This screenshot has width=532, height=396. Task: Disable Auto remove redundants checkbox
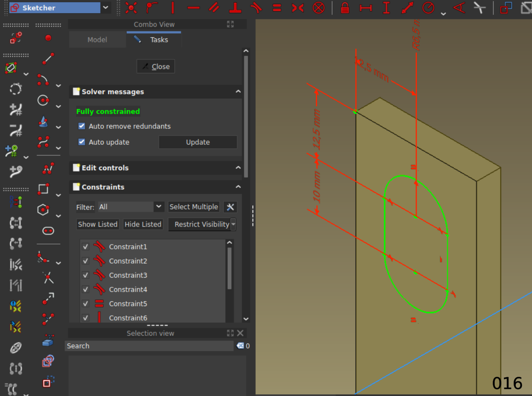point(82,126)
